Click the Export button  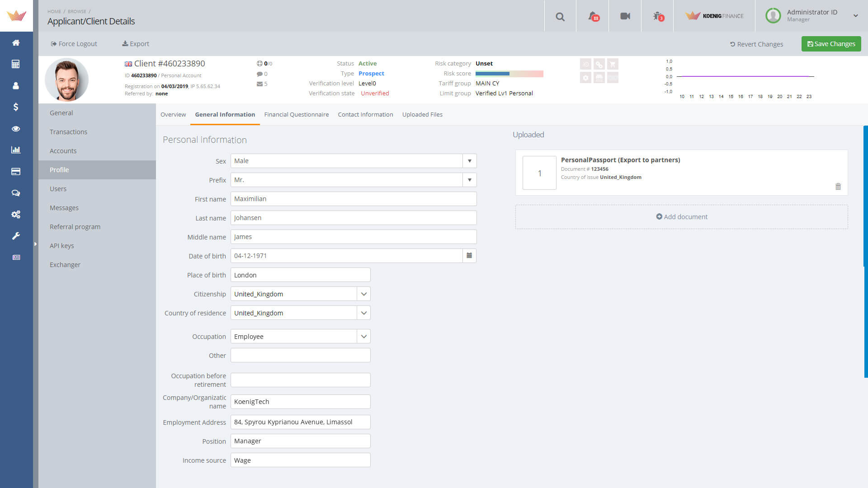tap(136, 44)
